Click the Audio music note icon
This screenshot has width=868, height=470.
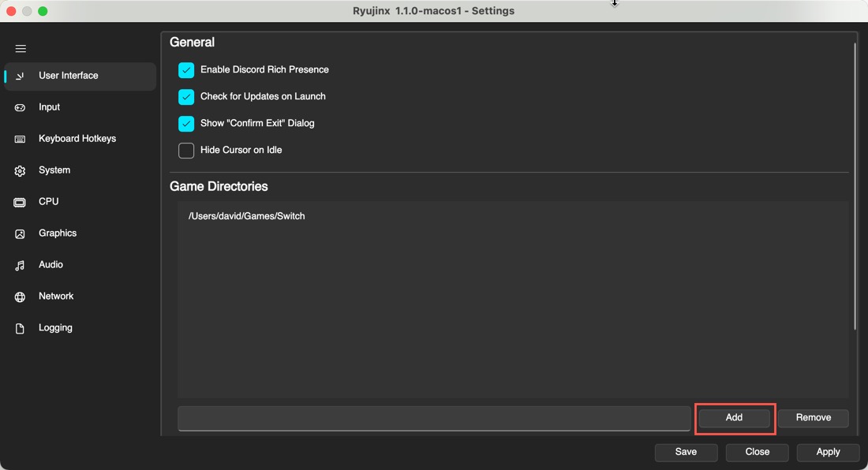pos(21,265)
